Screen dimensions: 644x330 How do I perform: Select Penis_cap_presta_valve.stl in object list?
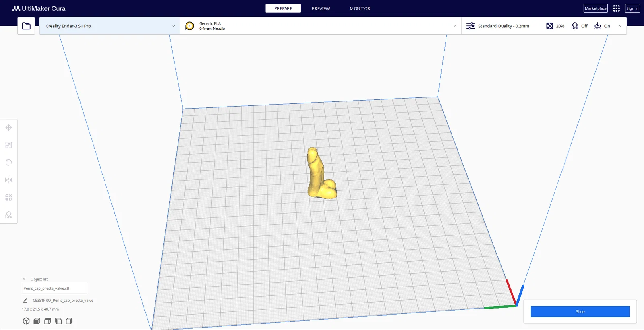tap(54, 288)
